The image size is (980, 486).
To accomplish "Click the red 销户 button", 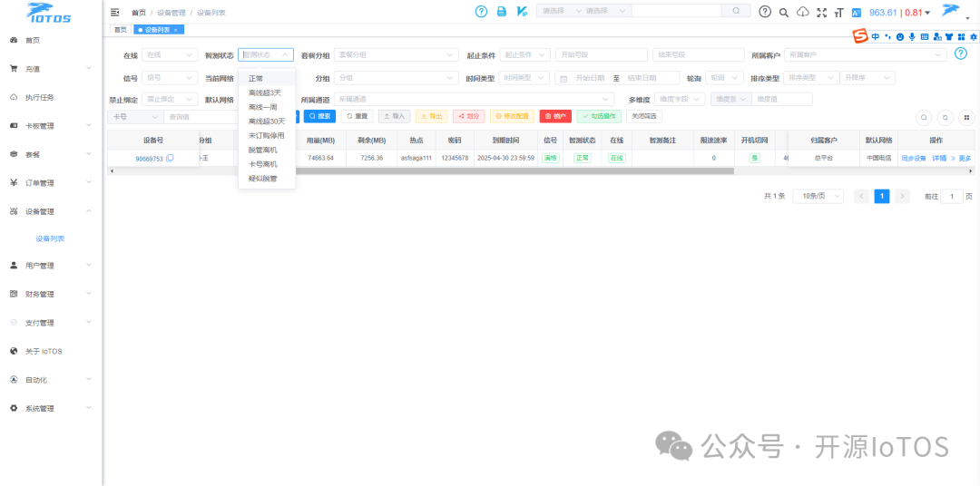I will pos(555,116).
